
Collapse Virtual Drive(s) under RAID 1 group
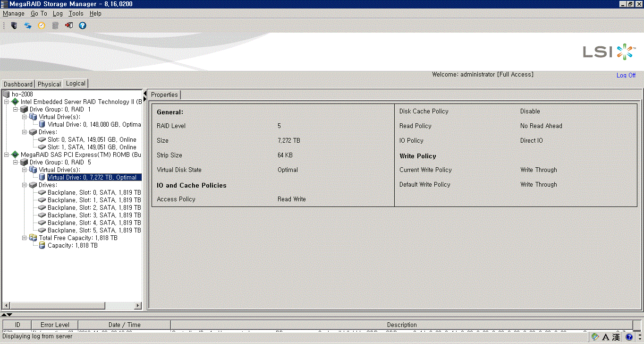click(24, 117)
